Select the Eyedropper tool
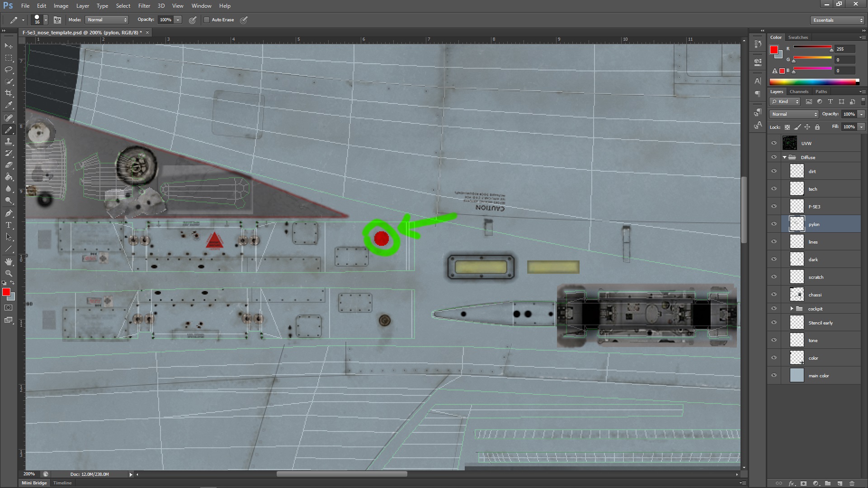The height and width of the screenshot is (488, 868). pyautogui.click(x=9, y=105)
